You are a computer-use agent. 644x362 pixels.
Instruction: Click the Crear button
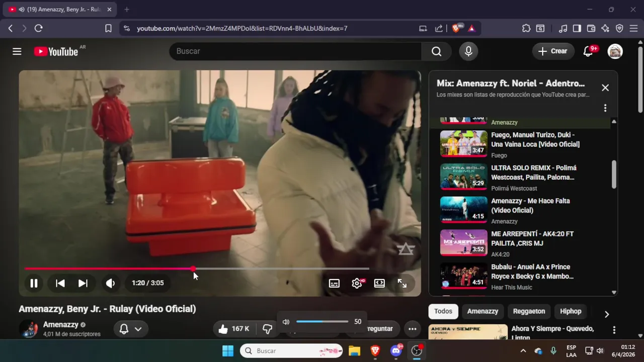pos(552,51)
